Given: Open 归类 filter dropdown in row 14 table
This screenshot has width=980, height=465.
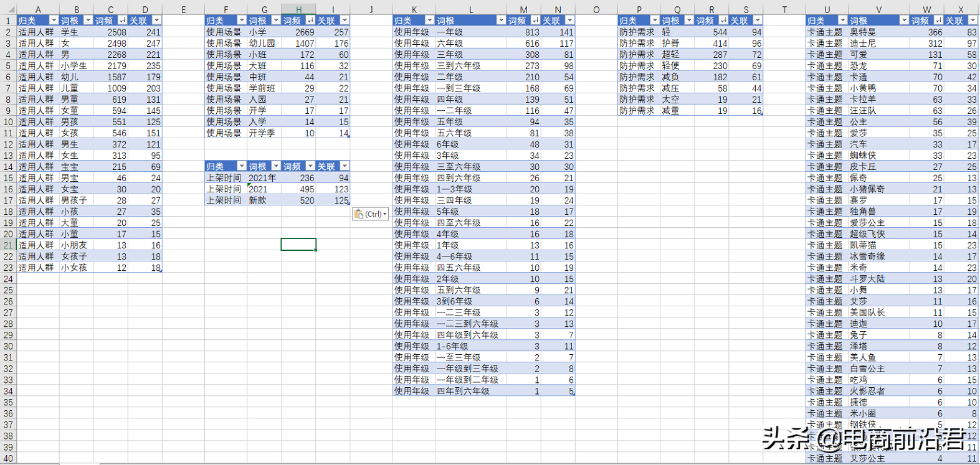Looking at the screenshot, I should [x=242, y=166].
